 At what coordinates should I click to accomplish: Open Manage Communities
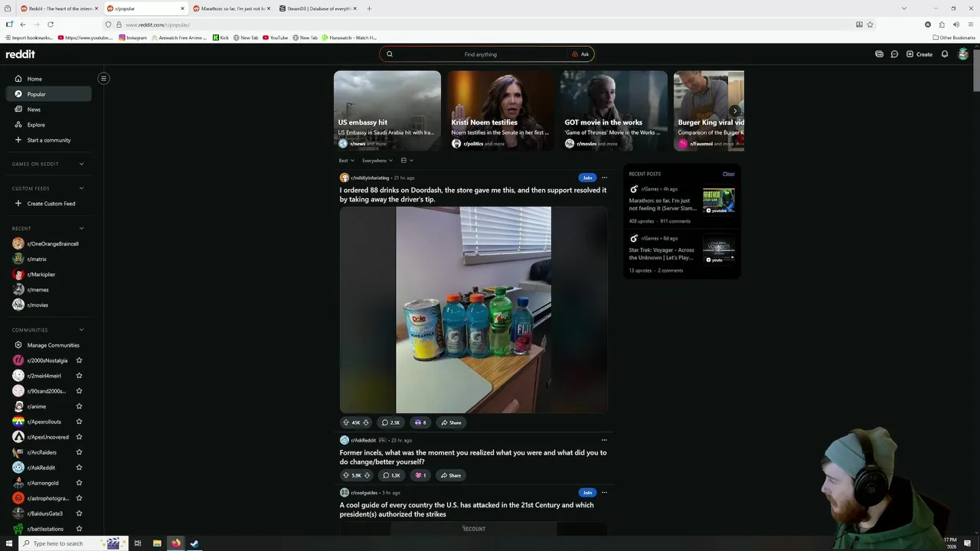(x=48, y=345)
